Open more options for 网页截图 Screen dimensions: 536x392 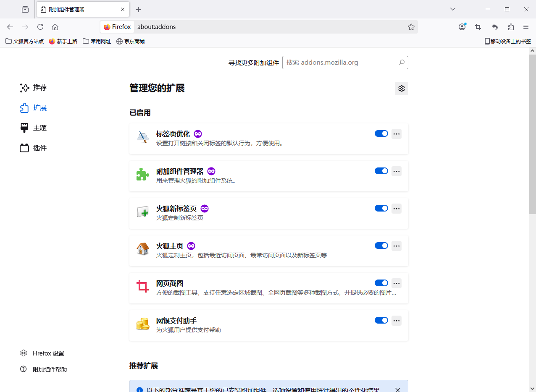click(x=397, y=283)
